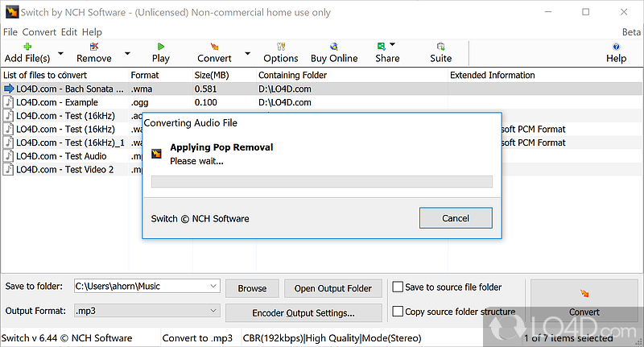The image size is (644, 347).
Task: Click the Share toolbar icon
Action: [382, 47]
